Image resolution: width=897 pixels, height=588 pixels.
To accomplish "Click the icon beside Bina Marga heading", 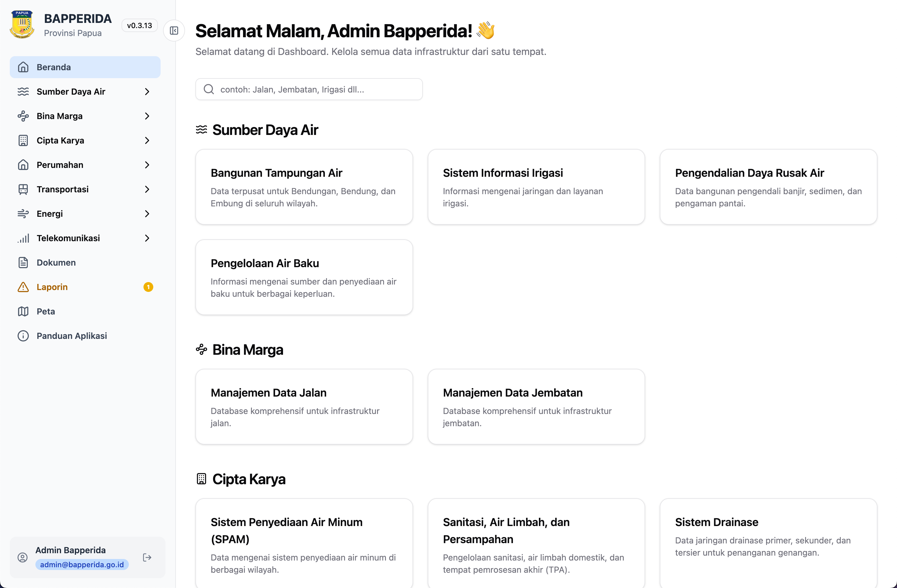I will pyautogui.click(x=201, y=349).
